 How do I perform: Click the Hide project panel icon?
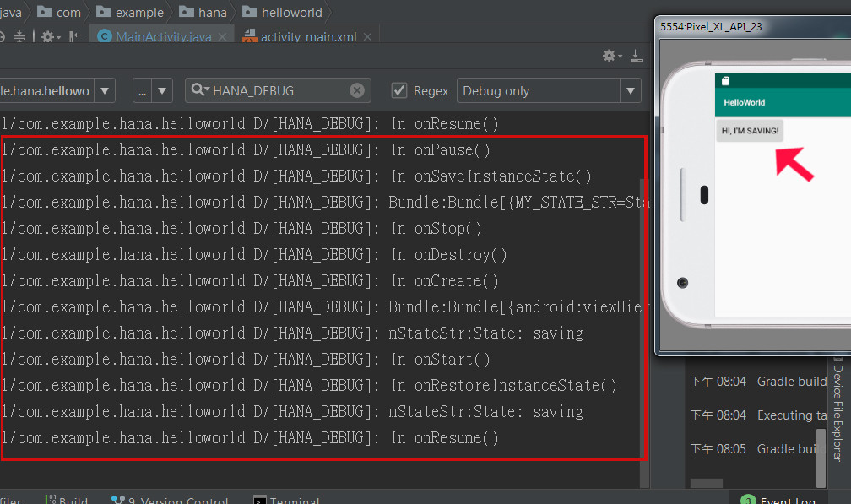pyautogui.click(x=76, y=36)
